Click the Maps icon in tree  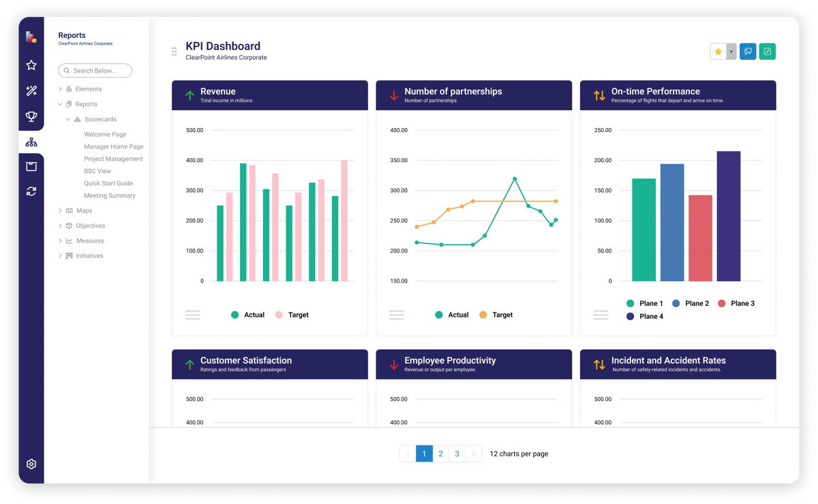pos(69,211)
